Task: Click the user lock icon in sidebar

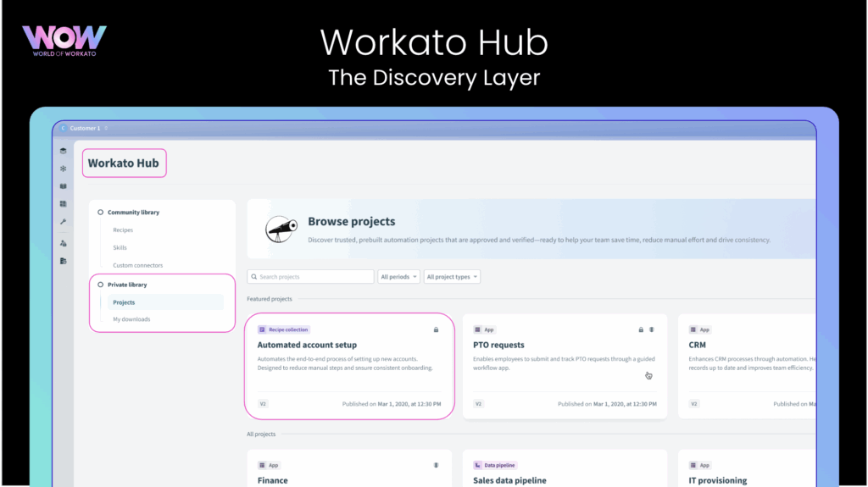Action: pos(63,244)
